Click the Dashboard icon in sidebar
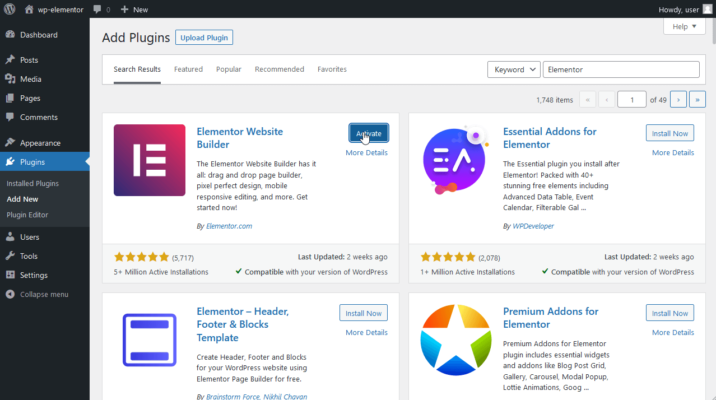The height and width of the screenshot is (400, 716). click(10, 35)
